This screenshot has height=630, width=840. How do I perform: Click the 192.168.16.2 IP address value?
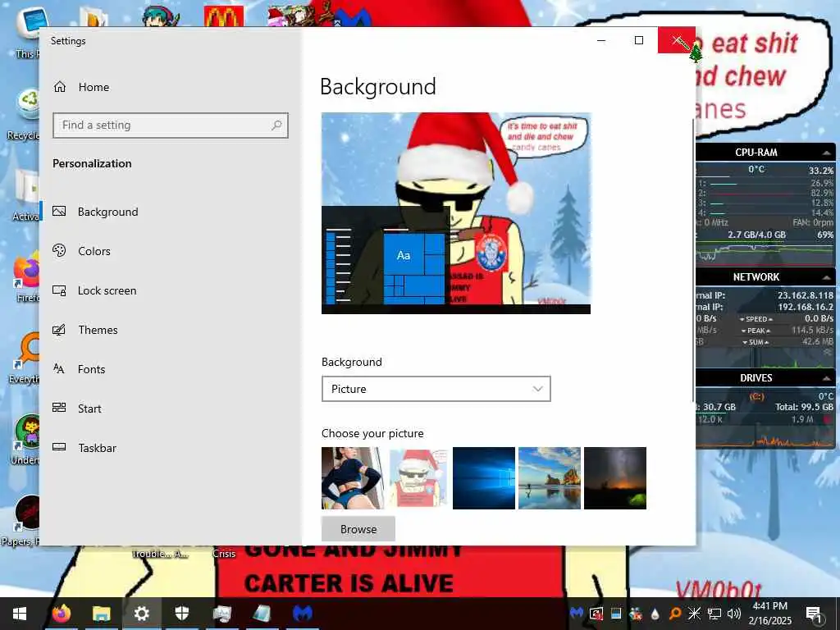(806, 307)
